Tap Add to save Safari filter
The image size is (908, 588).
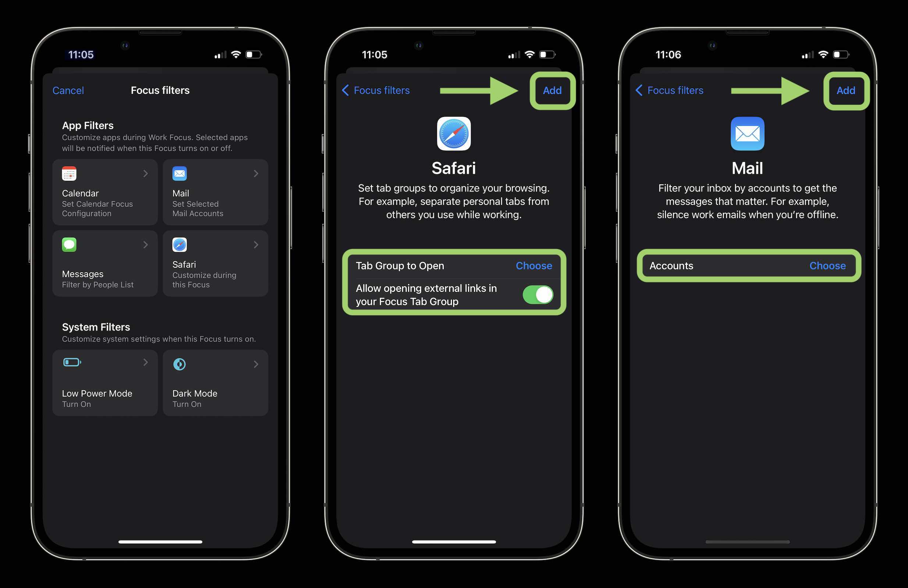551,89
